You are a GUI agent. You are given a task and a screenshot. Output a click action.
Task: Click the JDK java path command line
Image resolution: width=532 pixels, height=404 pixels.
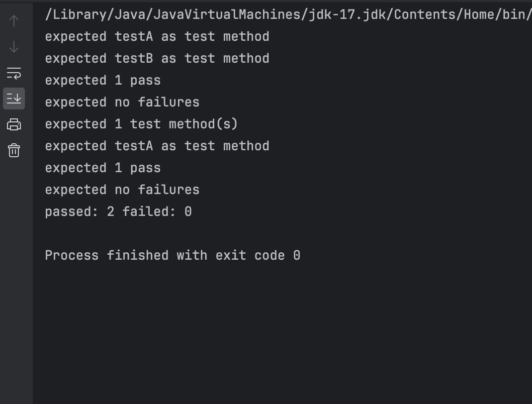(x=288, y=14)
